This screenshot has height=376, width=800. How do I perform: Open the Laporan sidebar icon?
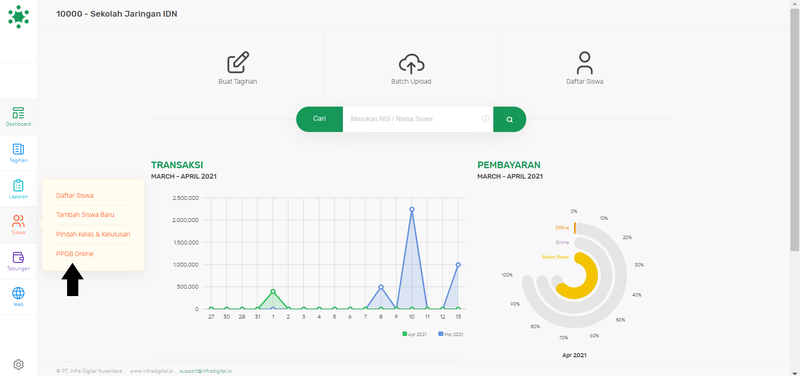pos(18,185)
